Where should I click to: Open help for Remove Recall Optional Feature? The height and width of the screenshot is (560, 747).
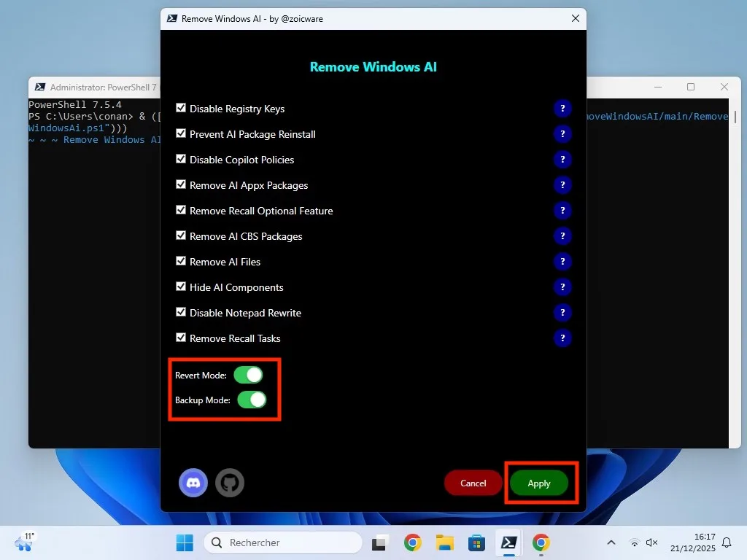(562, 211)
